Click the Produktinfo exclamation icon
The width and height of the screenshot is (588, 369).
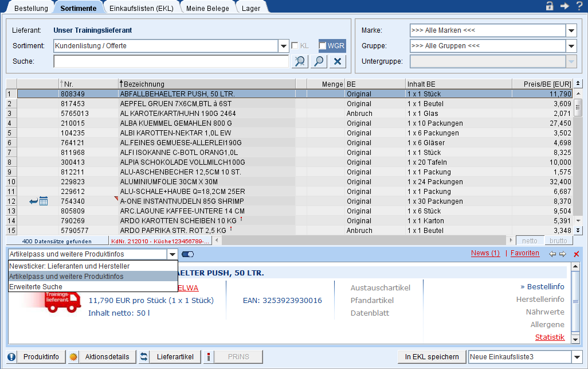tap(11, 357)
